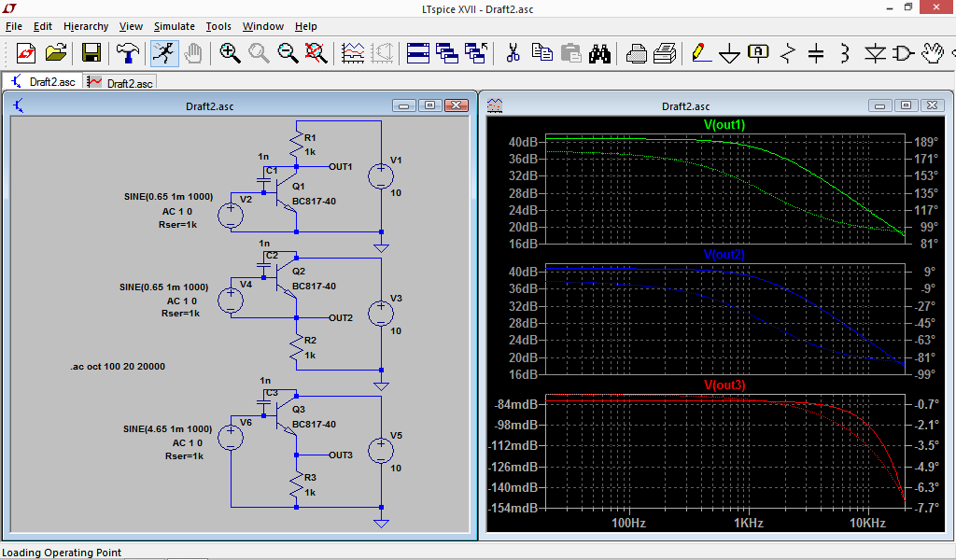
Task: Save the schematic with the floppy icon
Action: pyautogui.click(x=91, y=53)
